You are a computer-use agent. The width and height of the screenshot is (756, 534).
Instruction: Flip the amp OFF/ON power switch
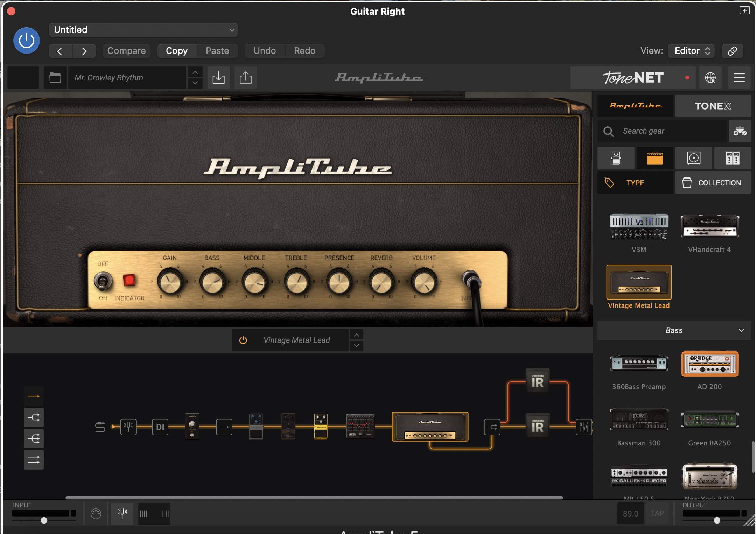click(103, 281)
